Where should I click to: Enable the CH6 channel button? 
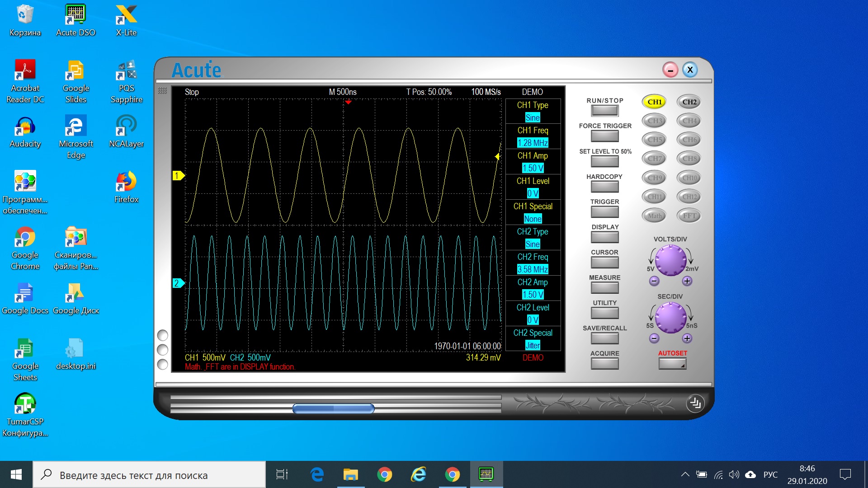point(689,140)
